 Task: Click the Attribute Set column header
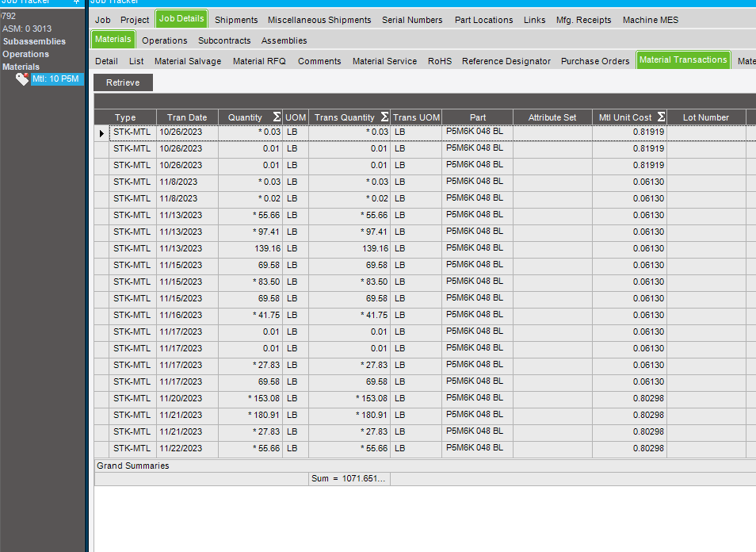(552, 117)
